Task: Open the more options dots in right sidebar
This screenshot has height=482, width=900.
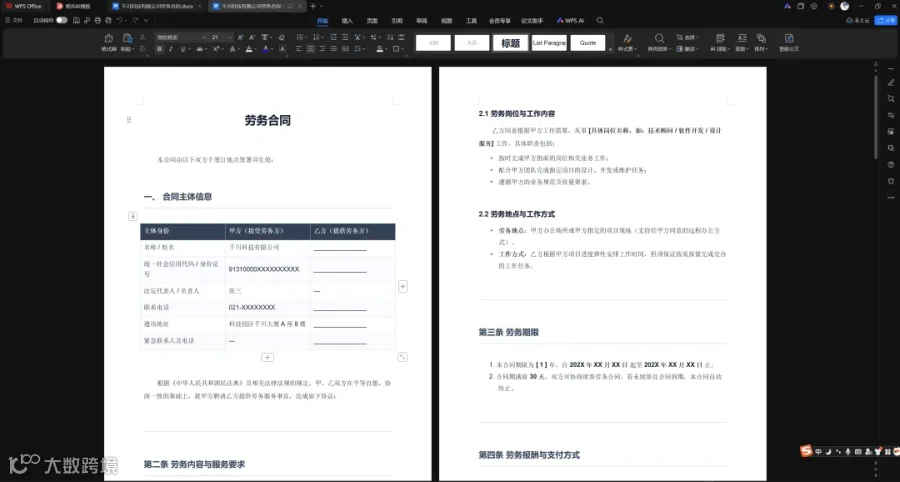Action: (891, 197)
